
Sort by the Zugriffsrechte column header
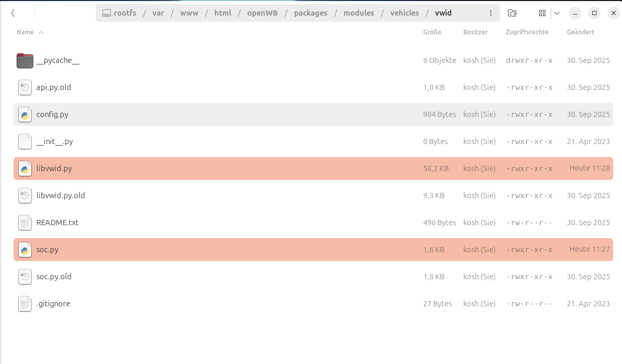coord(527,32)
